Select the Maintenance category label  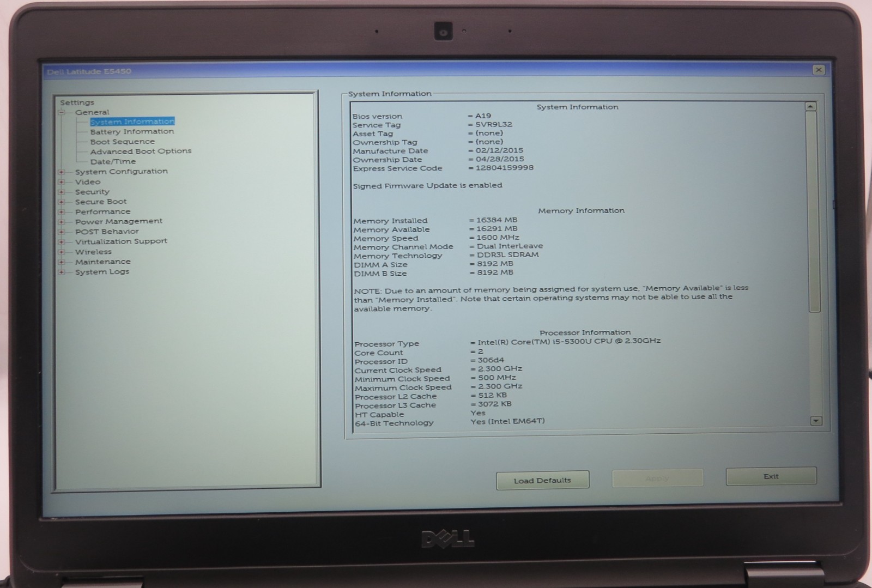[103, 262]
